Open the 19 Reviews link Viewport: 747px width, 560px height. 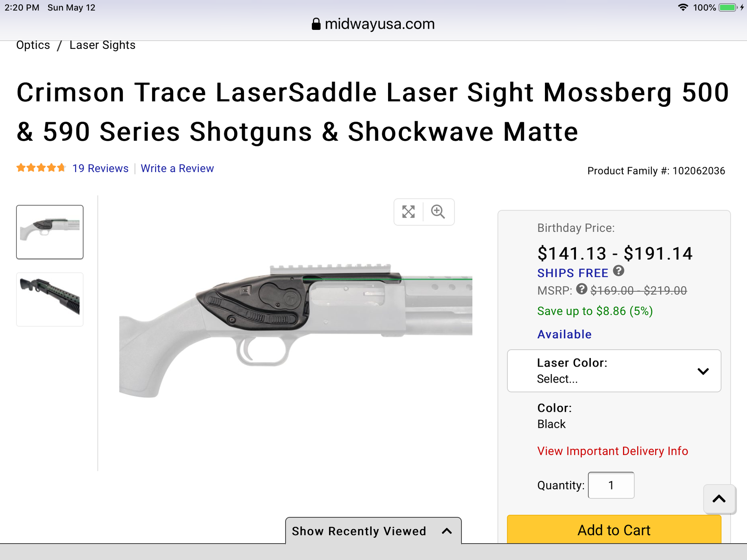point(100,168)
